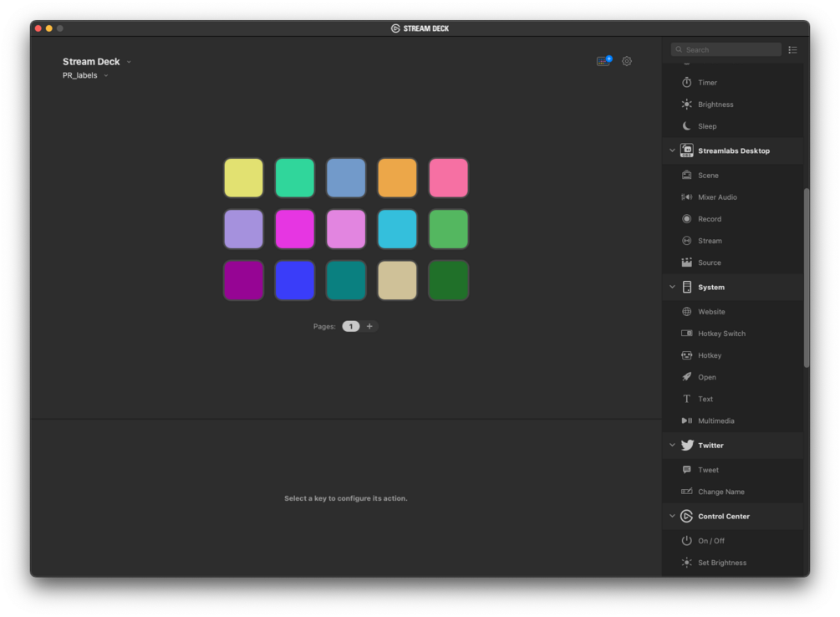Click the Set Brightness label
The height and width of the screenshot is (617, 840).
pos(721,563)
